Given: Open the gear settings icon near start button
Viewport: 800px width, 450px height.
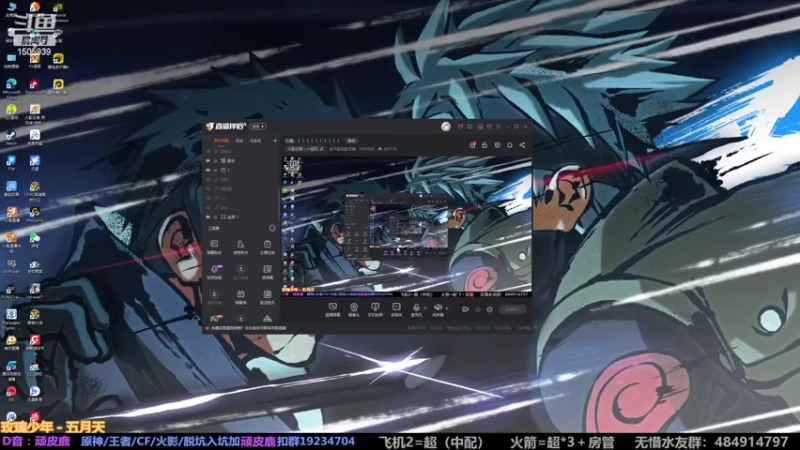Looking at the screenshot, I should click(x=489, y=309).
